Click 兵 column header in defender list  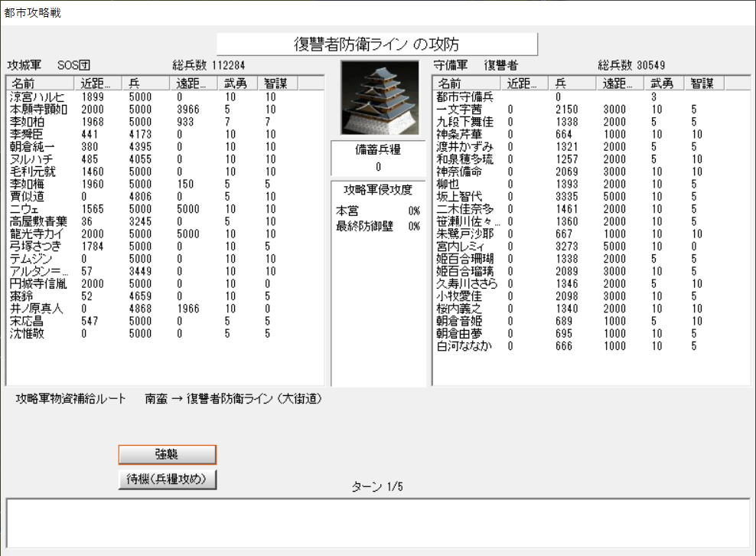coord(574,83)
